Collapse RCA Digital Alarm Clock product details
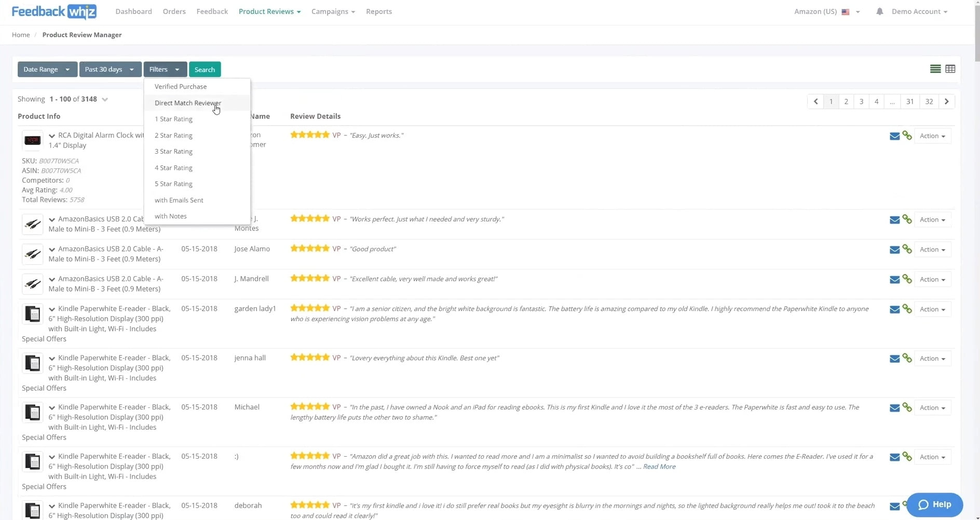Viewport: 980px width, 520px height. pyautogui.click(x=52, y=136)
